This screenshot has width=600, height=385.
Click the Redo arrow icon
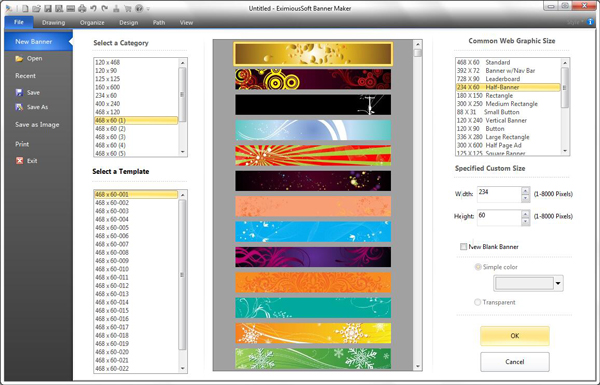(105, 8)
